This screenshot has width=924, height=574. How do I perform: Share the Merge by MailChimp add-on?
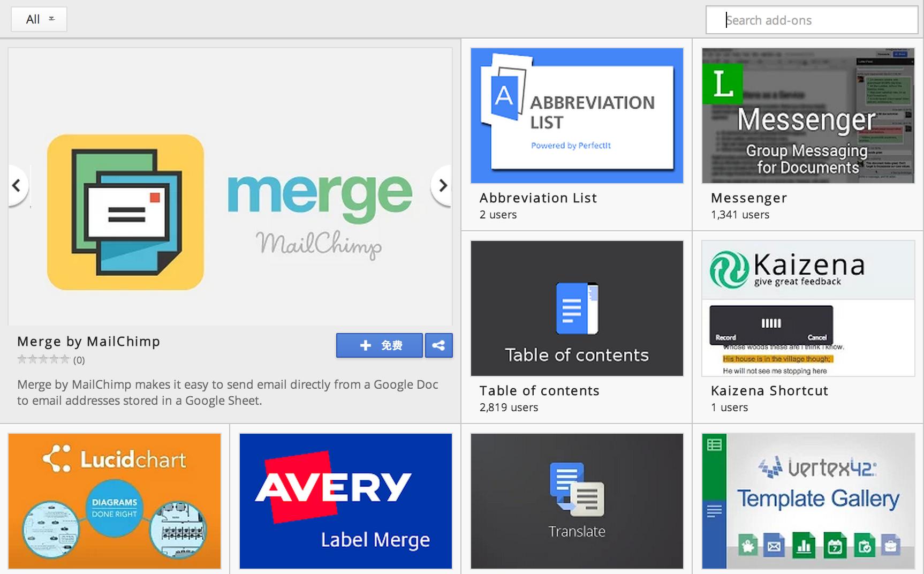pos(439,345)
